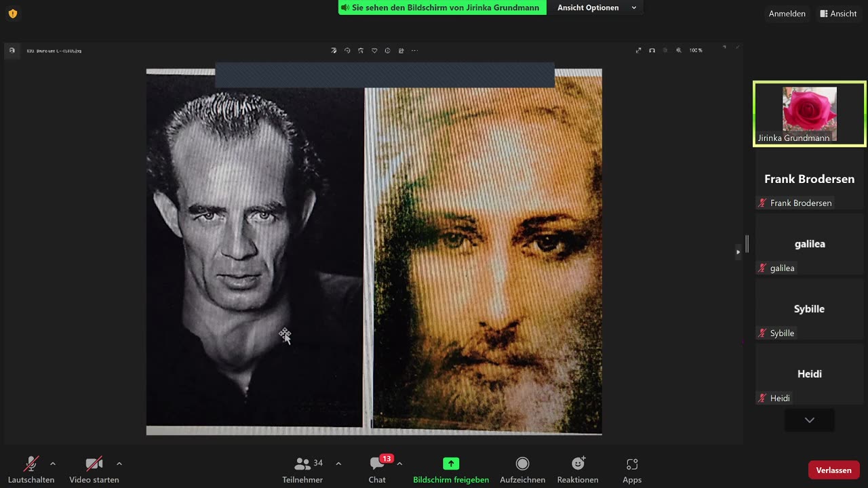
Task: Click the print icon in viewer toolbar
Action: 401,50
